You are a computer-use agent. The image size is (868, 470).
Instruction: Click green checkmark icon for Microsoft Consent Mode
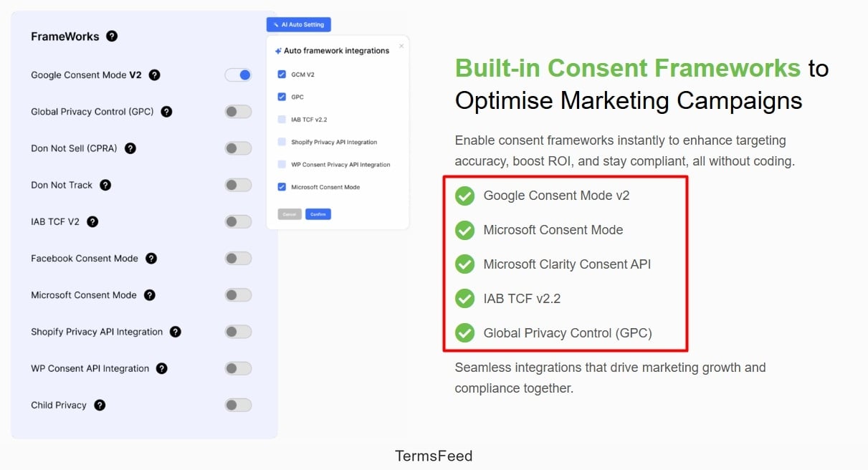[465, 230]
